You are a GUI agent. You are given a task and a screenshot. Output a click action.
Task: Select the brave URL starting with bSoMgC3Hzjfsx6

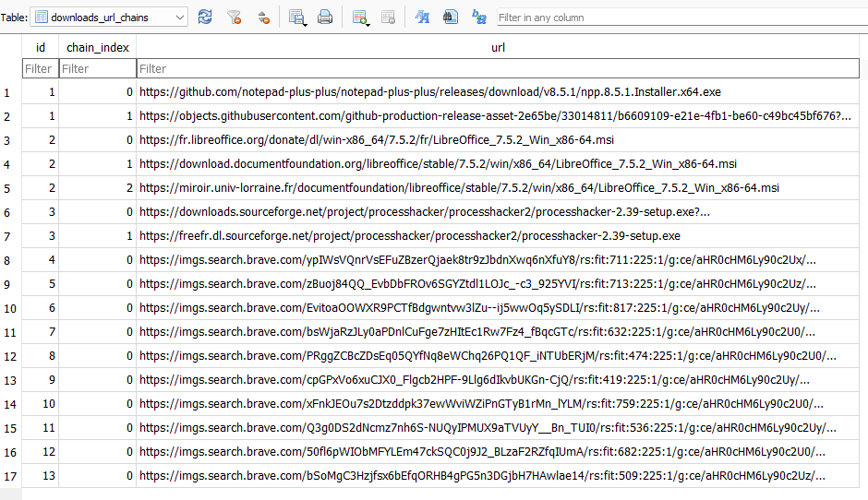point(498,476)
